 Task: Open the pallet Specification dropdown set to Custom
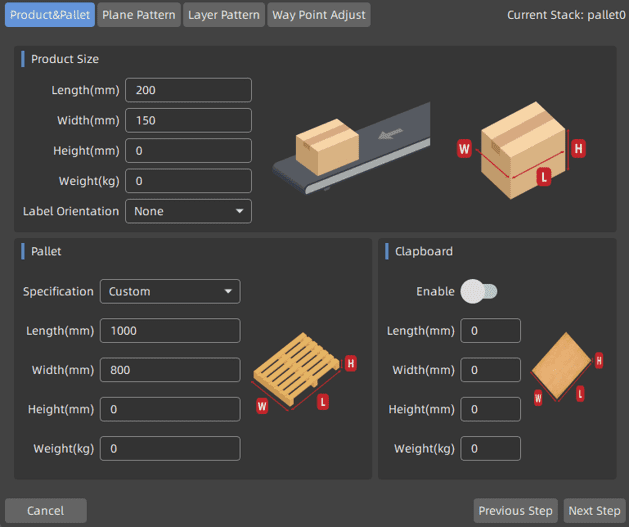tap(170, 292)
